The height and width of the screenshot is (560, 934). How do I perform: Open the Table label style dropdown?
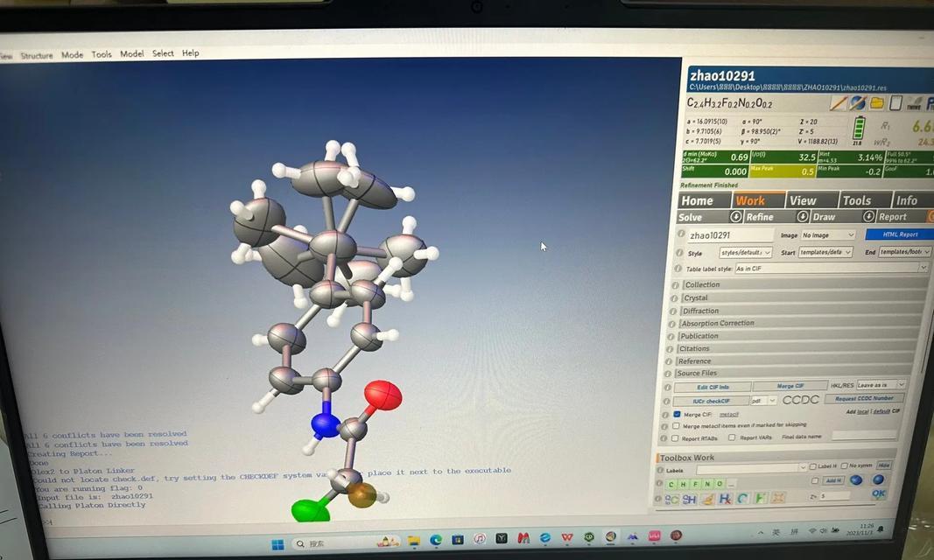point(832,269)
